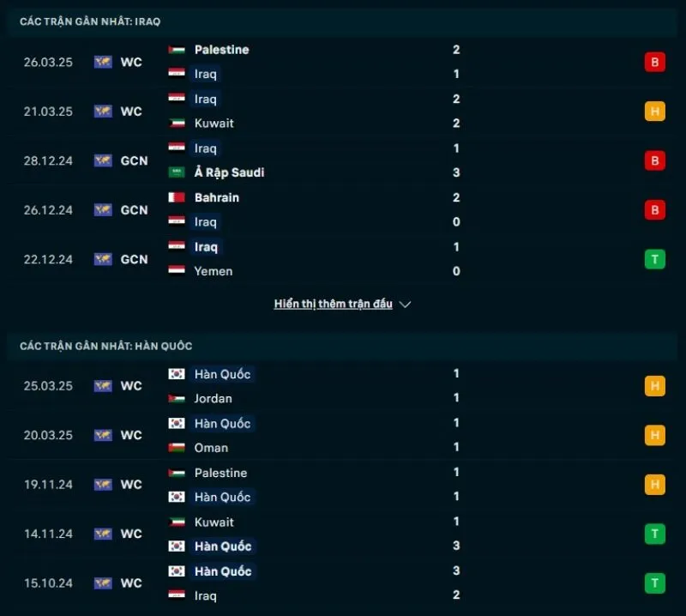This screenshot has width=686, height=616.
Task: Select the South Korea flag beside Jordan match
Action: click(x=178, y=373)
